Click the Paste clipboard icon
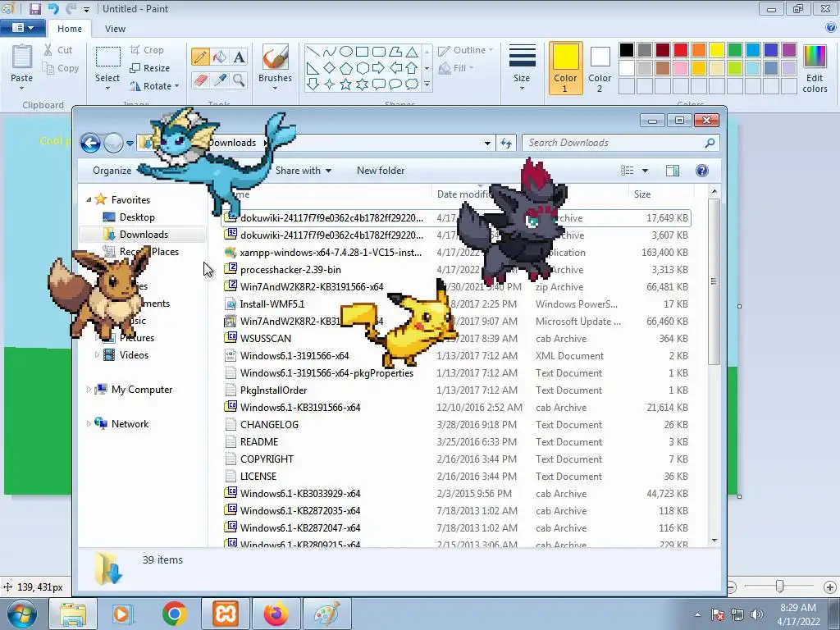840x630 pixels. [x=22, y=58]
